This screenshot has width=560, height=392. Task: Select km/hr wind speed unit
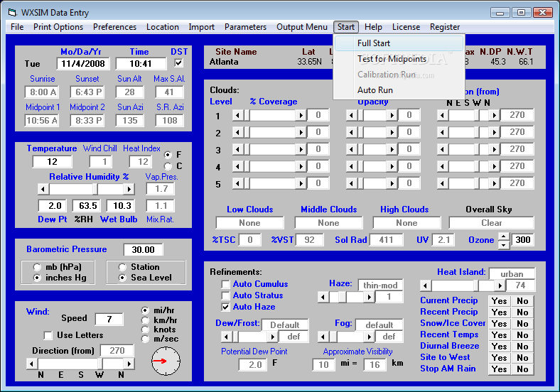[145, 320]
